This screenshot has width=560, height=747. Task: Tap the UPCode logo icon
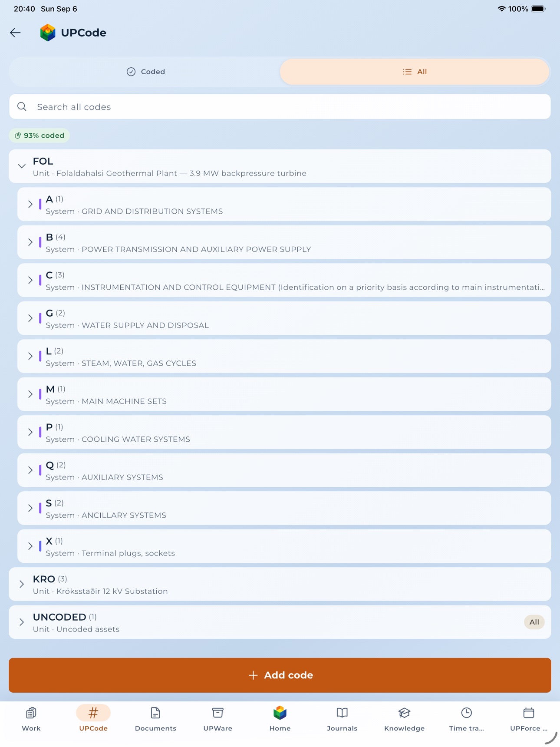click(x=48, y=33)
